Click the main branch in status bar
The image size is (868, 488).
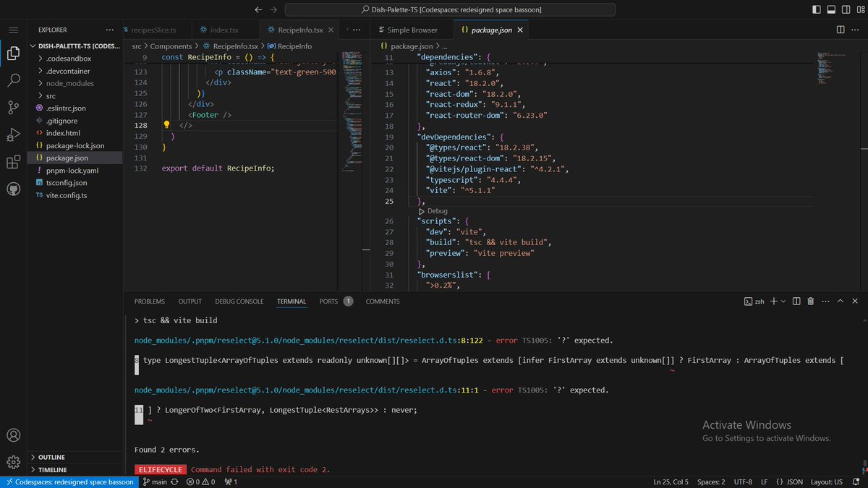tap(155, 481)
